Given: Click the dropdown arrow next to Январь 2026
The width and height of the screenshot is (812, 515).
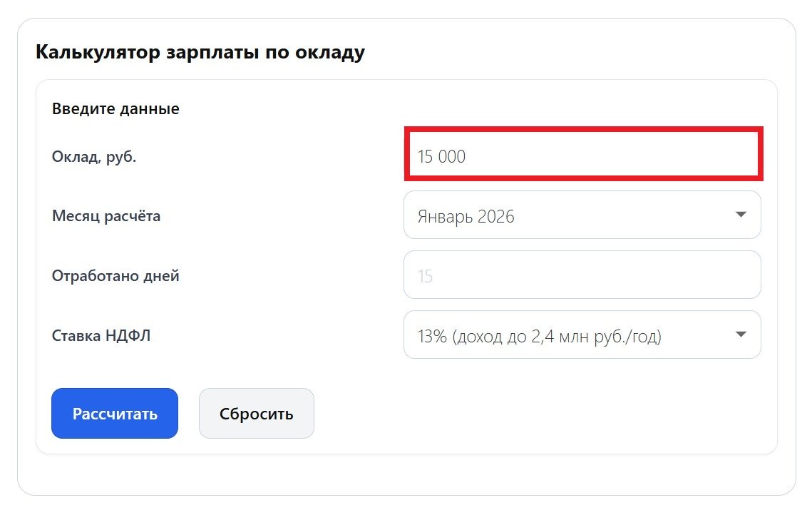Looking at the screenshot, I should click(741, 215).
